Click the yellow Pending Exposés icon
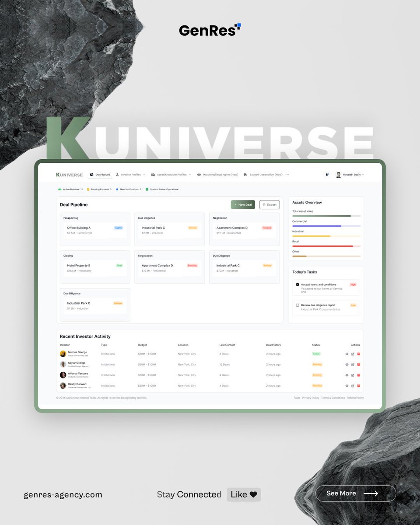420x525 pixels. [x=88, y=189]
